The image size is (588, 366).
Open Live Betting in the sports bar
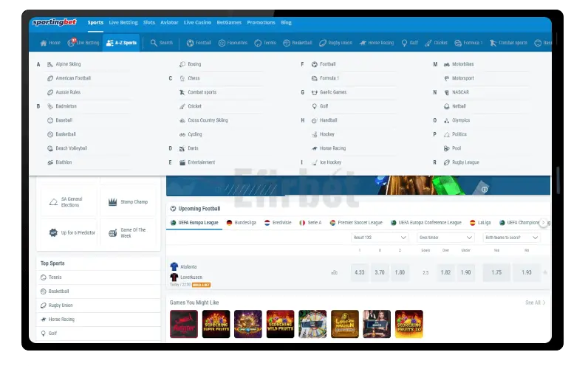pos(83,43)
